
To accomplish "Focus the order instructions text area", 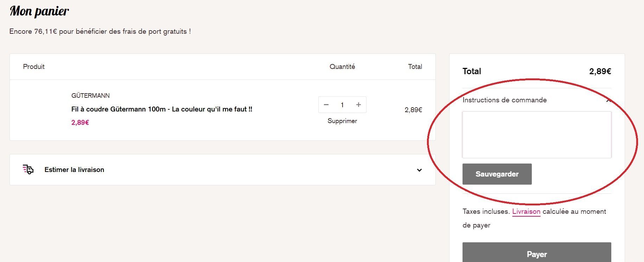I will point(536,135).
